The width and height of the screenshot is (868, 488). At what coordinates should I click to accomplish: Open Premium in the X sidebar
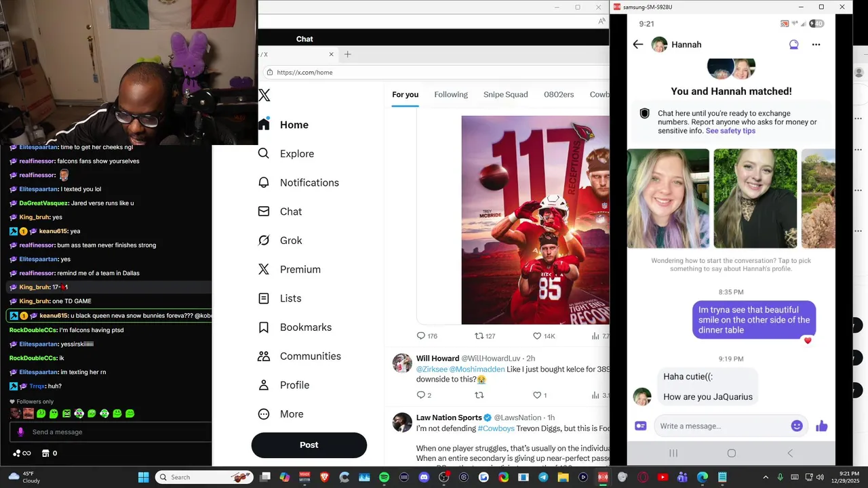pos(289,269)
